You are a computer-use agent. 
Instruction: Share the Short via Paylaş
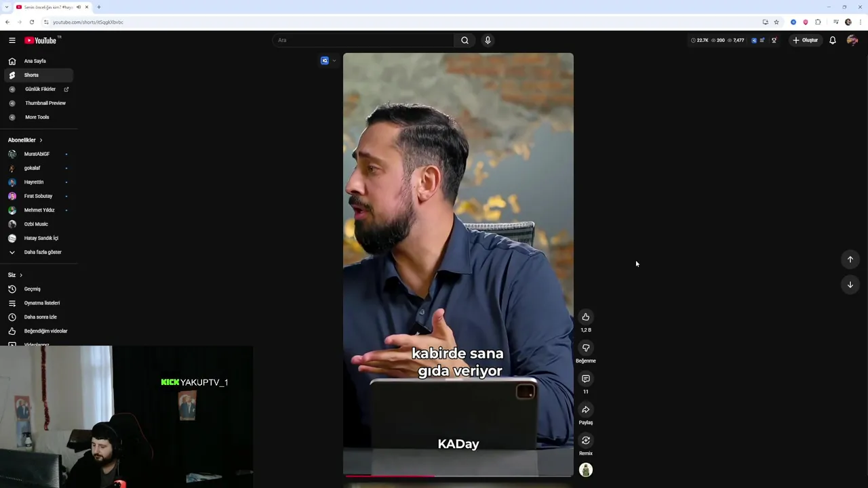[x=586, y=409]
